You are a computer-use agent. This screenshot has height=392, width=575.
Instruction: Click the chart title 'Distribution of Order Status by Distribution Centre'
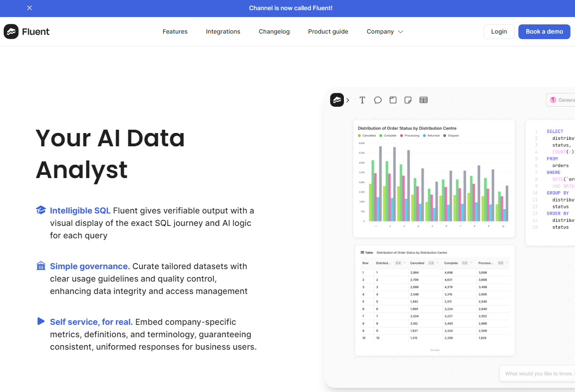tap(407, 128)
